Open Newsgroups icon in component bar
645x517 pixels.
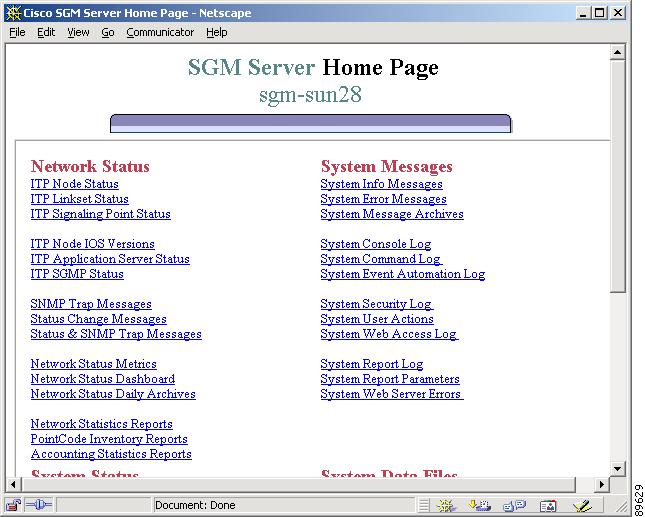coord(514,505)
